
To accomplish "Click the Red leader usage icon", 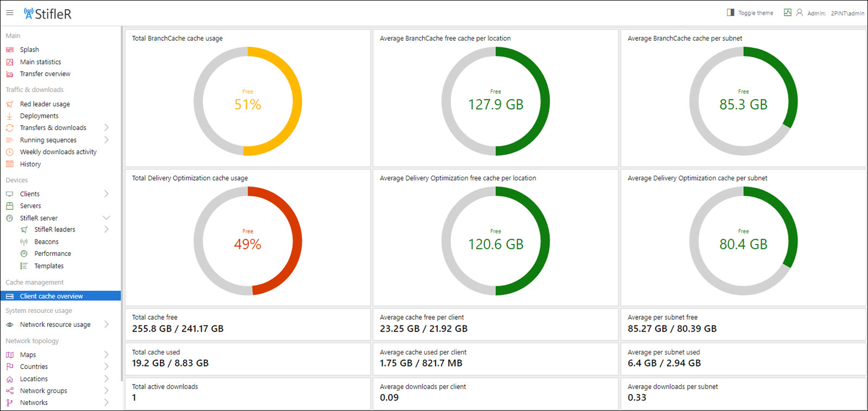I will click(x=10, y=104).
